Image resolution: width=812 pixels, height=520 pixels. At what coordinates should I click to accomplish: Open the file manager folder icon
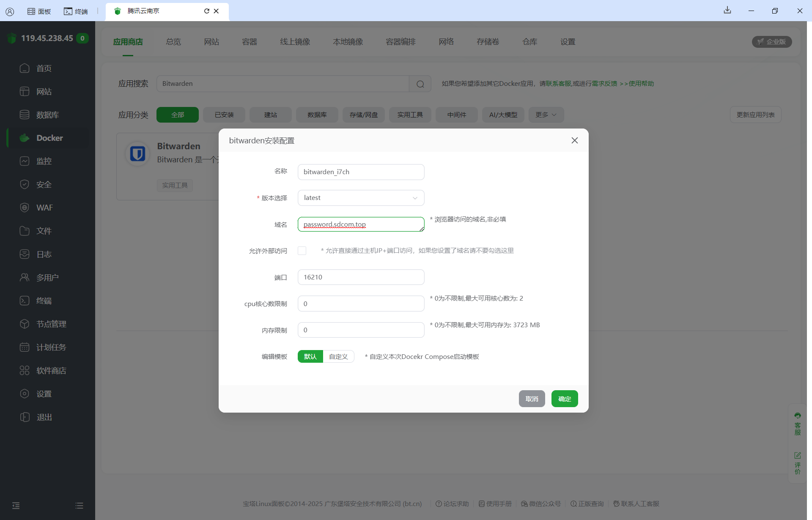coord(25,231)
